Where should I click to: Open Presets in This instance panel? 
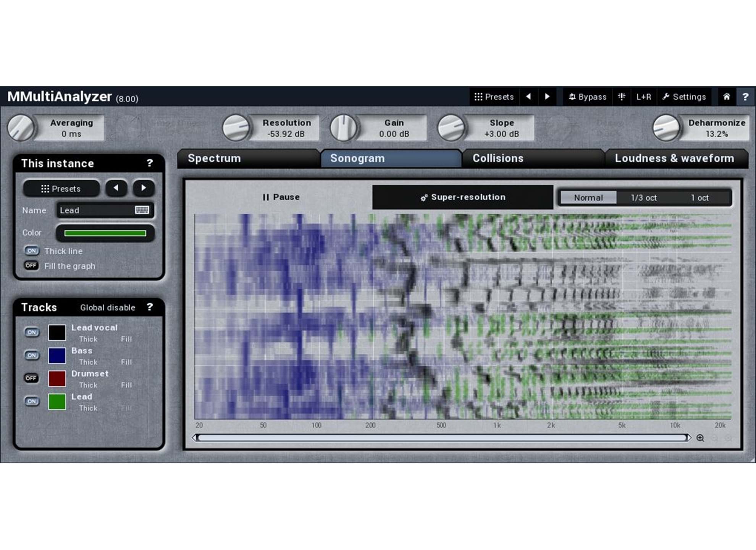pos(61,189)
